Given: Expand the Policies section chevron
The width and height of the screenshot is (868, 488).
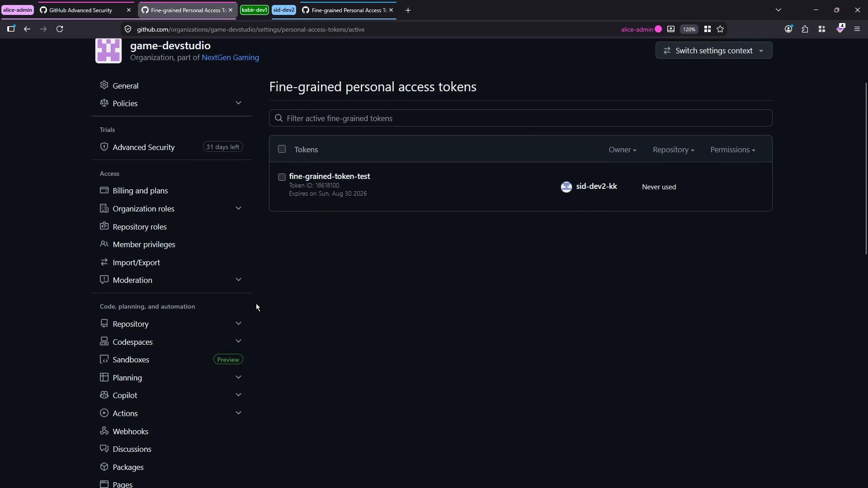Looking at the screenshot, I should [x=238, y=103].
